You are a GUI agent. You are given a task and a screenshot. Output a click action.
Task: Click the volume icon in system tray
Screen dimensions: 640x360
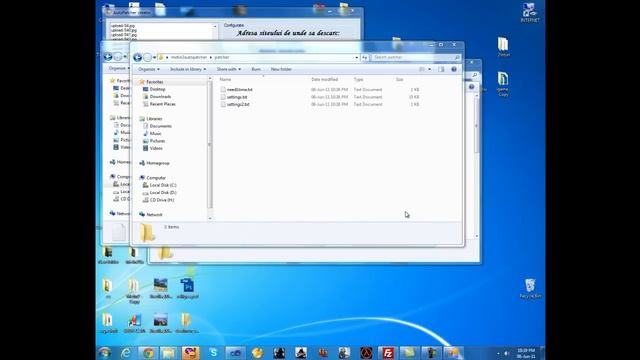click(507, 353)
